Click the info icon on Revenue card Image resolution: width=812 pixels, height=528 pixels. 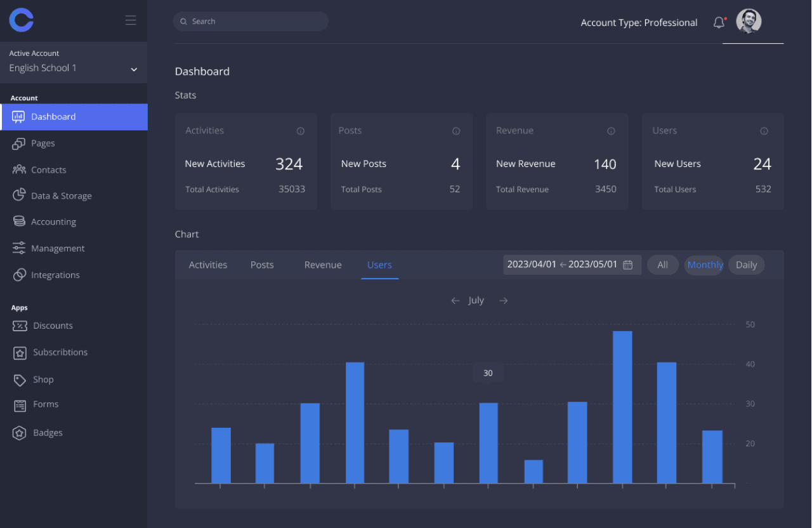coord(611,131)
